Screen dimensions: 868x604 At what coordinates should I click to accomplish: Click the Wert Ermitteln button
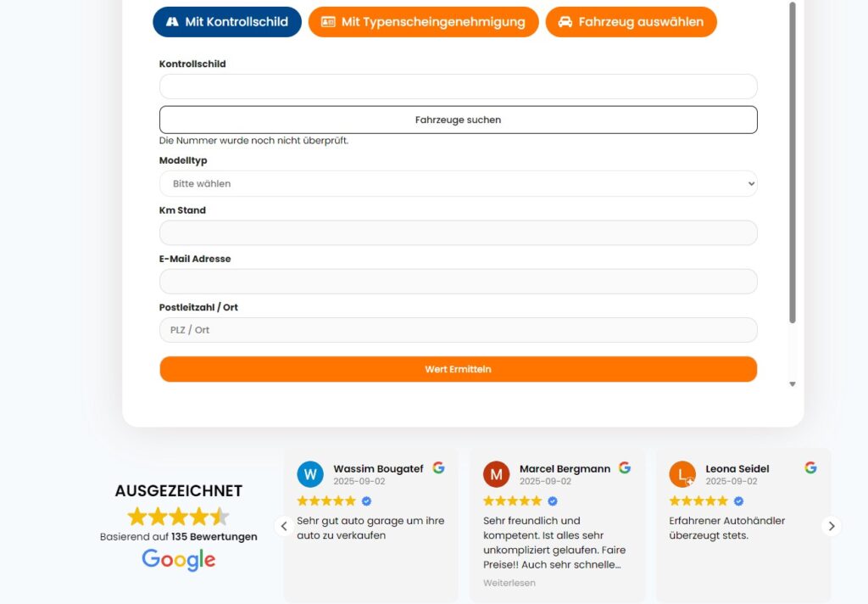tap(458, 368)
